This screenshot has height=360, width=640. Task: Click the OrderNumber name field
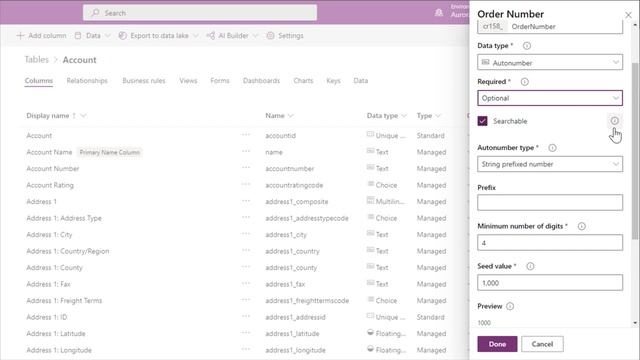click(x=550, y=27)
